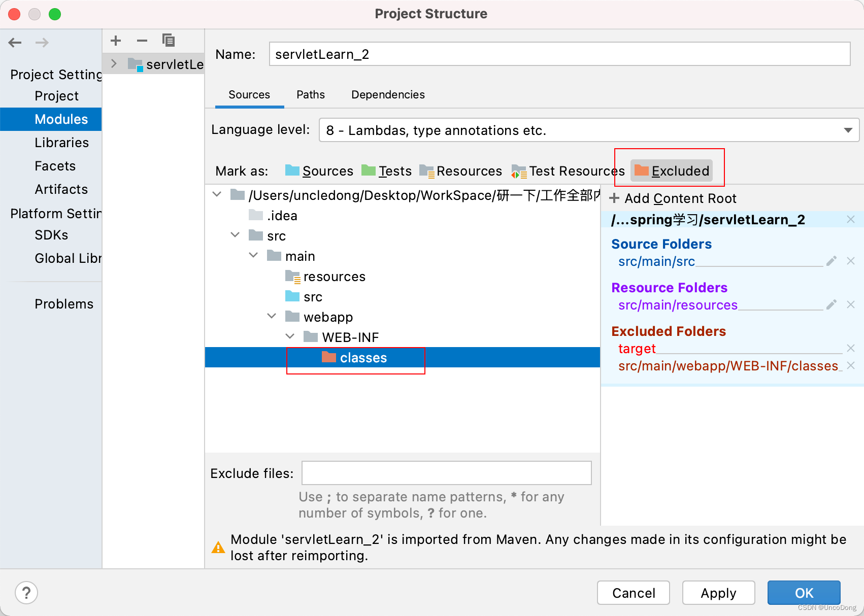864x616 pixels.
Task: Focus the Exclude files input field
Action: (x=447, y=473)
